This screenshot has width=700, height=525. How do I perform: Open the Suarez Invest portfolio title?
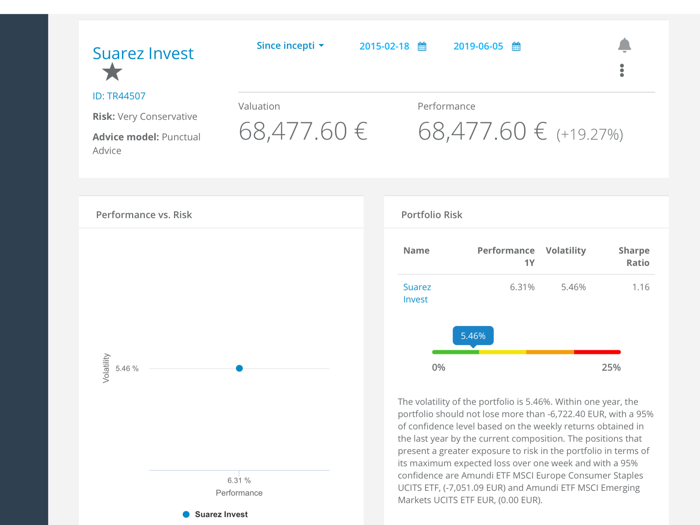pyautogui.click(x=143, y=53)
